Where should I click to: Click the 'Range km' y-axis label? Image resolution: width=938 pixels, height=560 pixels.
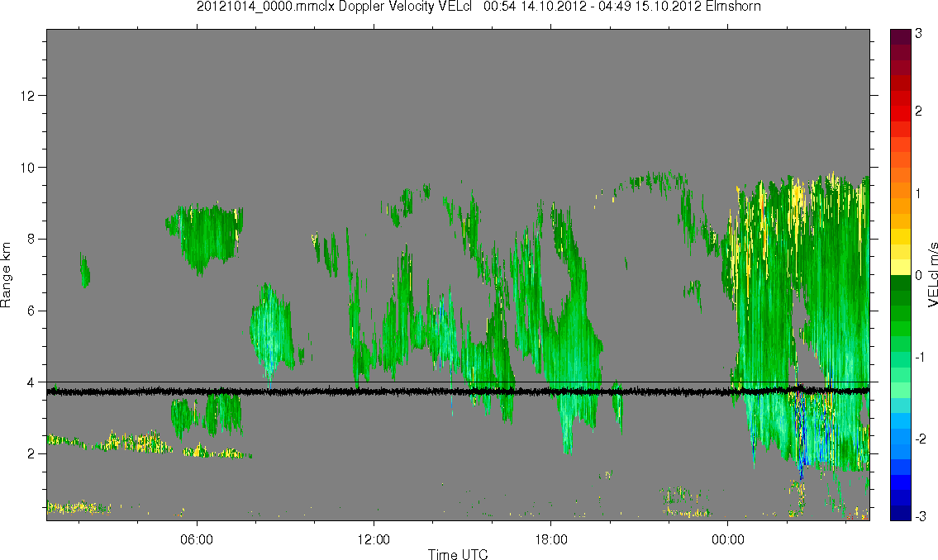click(6, 275)
